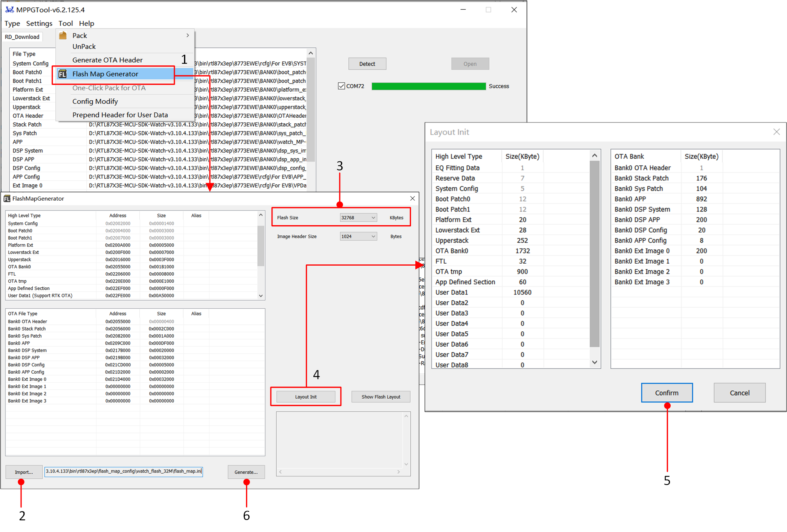Choose Generate OTA Header from menu
The height and width of the screenshot is (532, 787).
click(x=107, y=60)
